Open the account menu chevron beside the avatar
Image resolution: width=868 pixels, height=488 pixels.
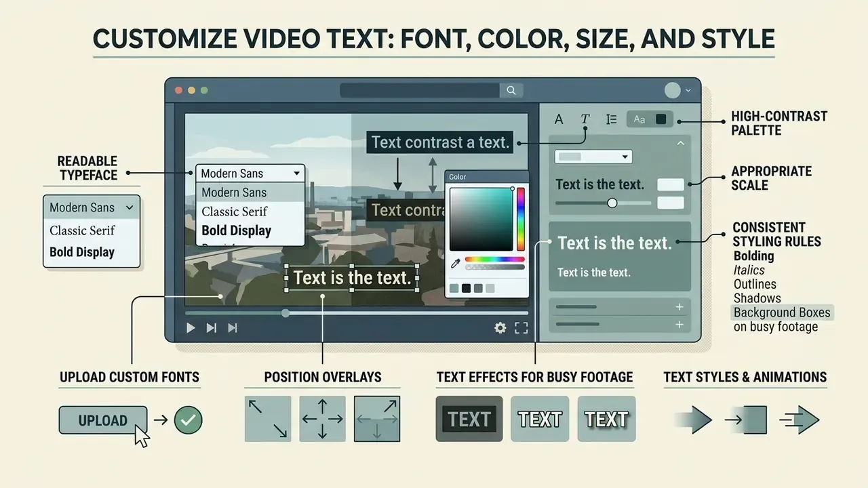point(688,90)
